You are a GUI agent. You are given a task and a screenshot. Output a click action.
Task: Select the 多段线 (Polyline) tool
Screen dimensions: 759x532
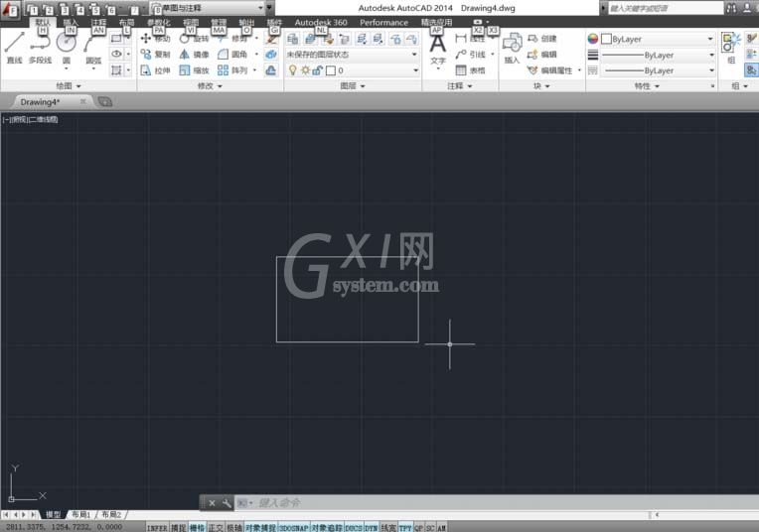click(x=40, y=48)
